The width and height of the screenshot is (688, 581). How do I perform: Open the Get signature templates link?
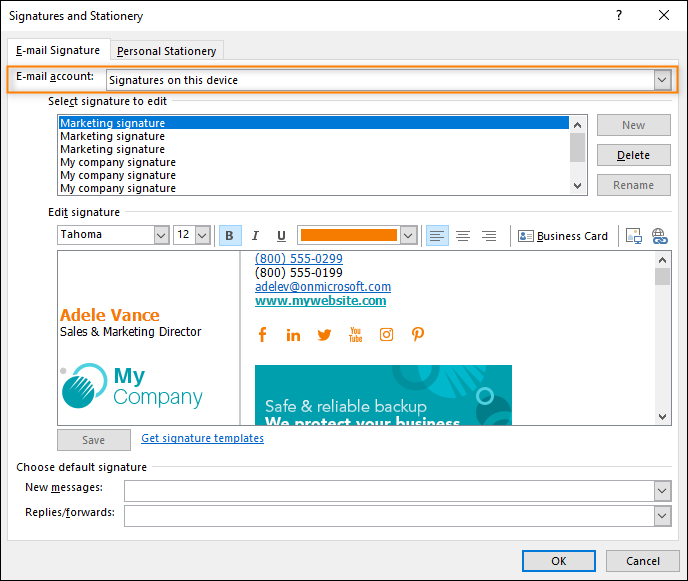click(x=202, y=438)
